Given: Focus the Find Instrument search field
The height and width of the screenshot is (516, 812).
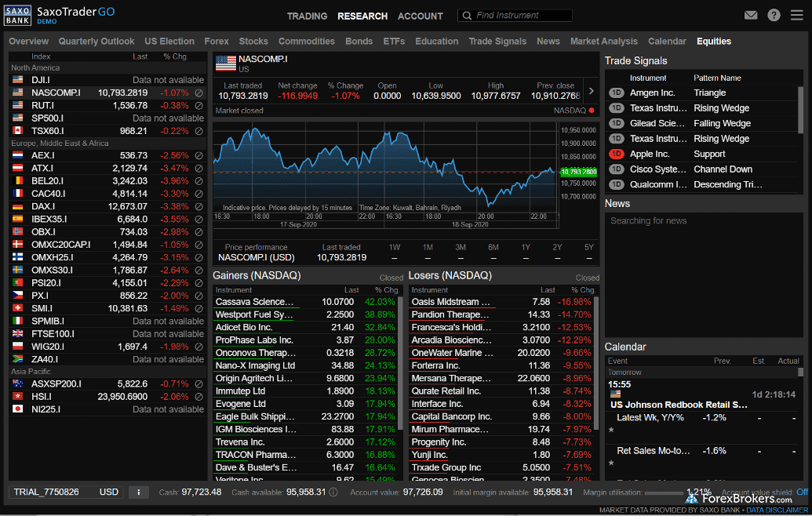Looking at the screenshot, I should pos(515,16).
